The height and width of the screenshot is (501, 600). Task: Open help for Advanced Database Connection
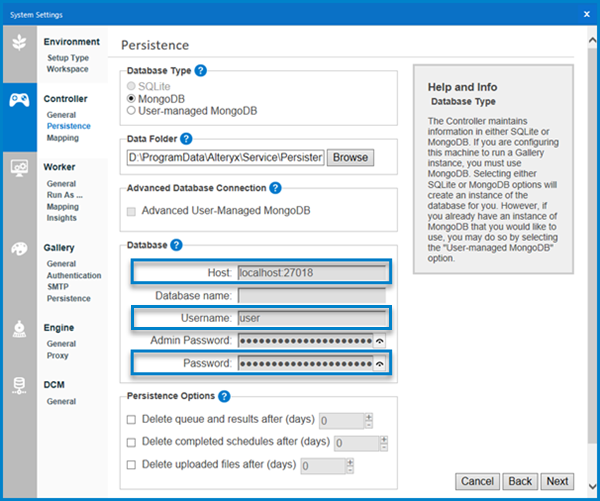click(x=275, y=188)
